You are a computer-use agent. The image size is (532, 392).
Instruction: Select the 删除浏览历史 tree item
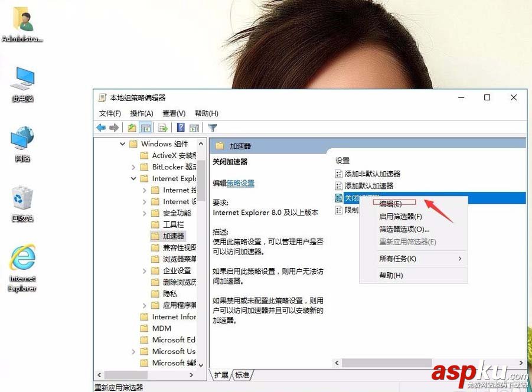click(179, 282)
